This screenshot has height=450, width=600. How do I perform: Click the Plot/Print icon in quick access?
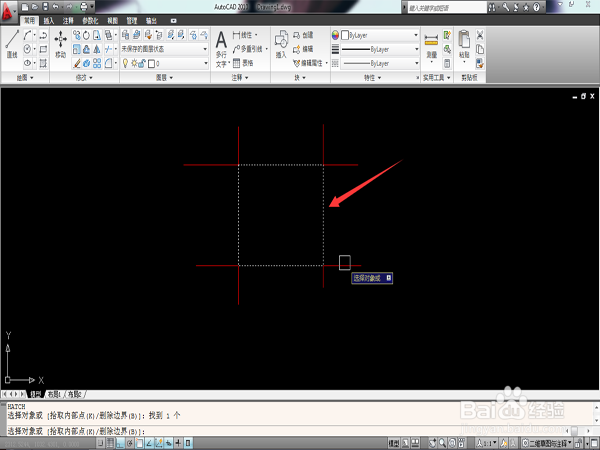tap(84, 7)
